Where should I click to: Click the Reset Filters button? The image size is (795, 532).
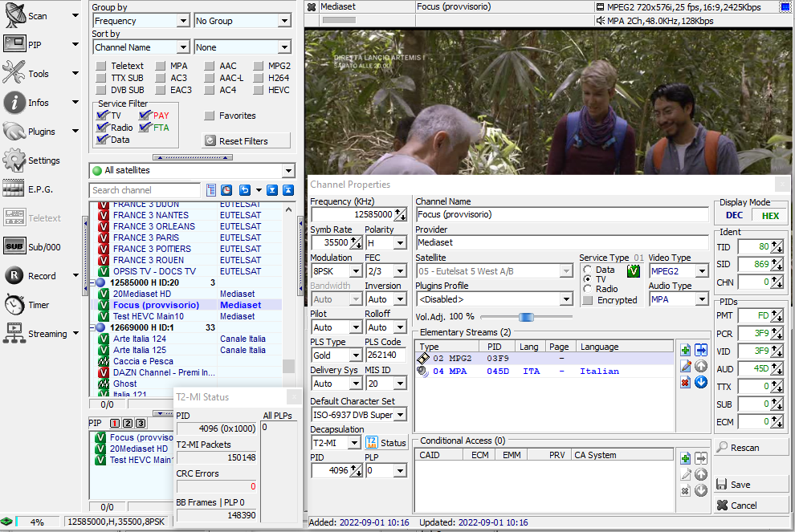(247, 141)
